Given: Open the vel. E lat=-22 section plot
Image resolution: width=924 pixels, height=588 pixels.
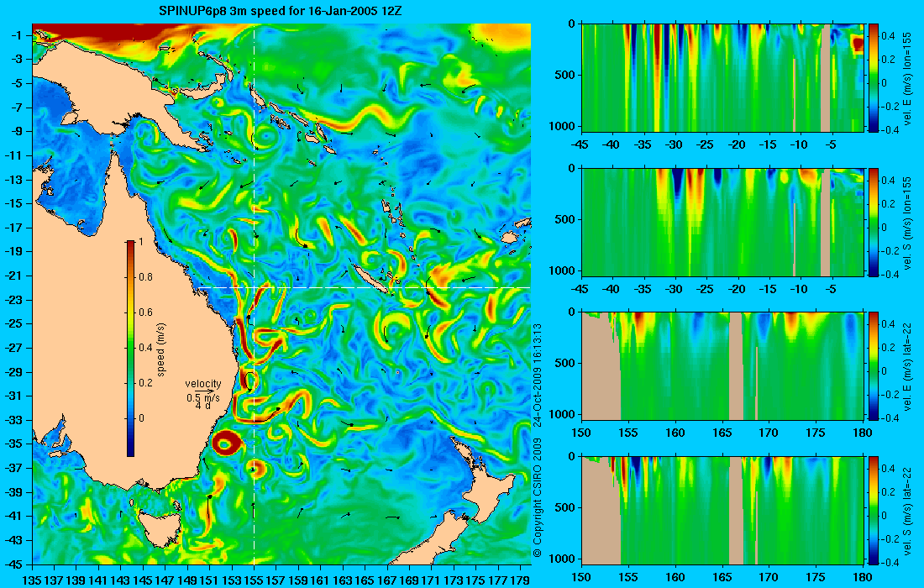Looking at the screenshot, I should [x=722, y=366].
